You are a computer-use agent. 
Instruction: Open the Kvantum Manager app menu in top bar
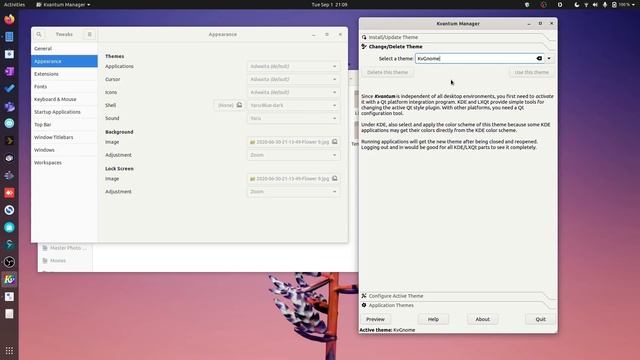tap(63, 4)
